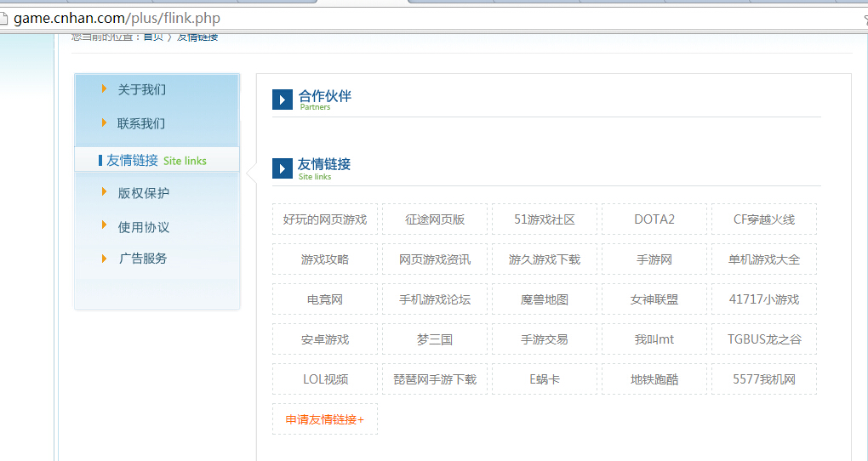Select the 友情链接 Site links sidebar item
The width and height of the screenshot is (868, 461).
(157, 160)
